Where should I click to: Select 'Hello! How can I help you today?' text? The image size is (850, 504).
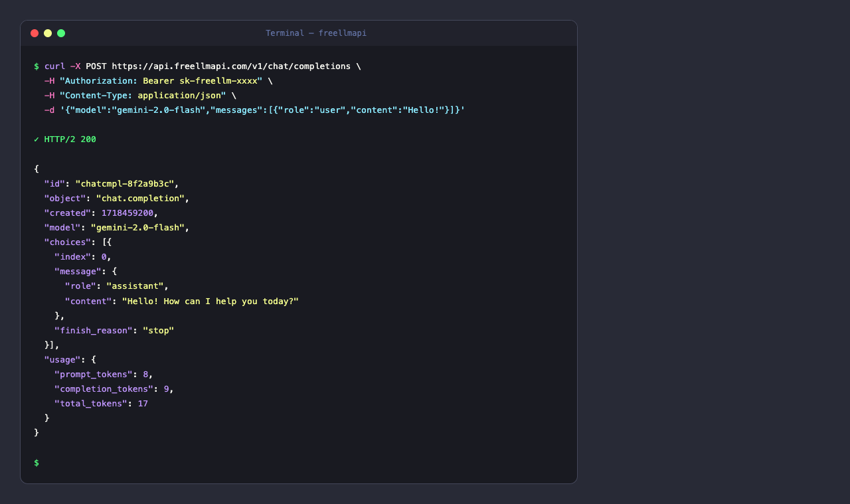pyautogui.click(x=211, y=301)
